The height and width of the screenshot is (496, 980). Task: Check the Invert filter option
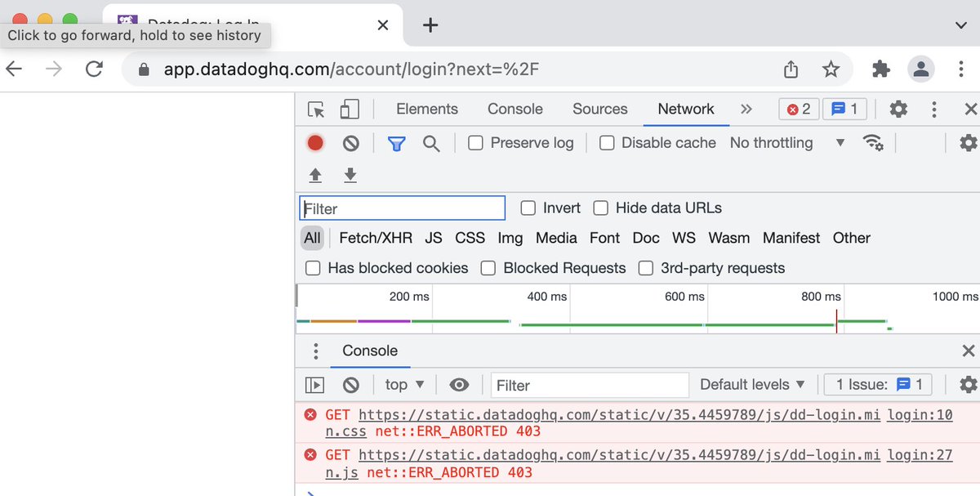pos(528,208)
